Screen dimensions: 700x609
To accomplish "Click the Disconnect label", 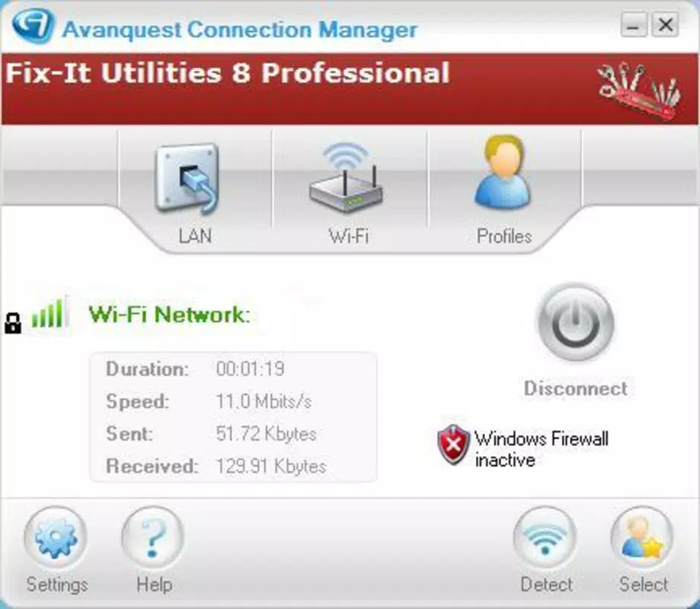I will tap(576, 388).
